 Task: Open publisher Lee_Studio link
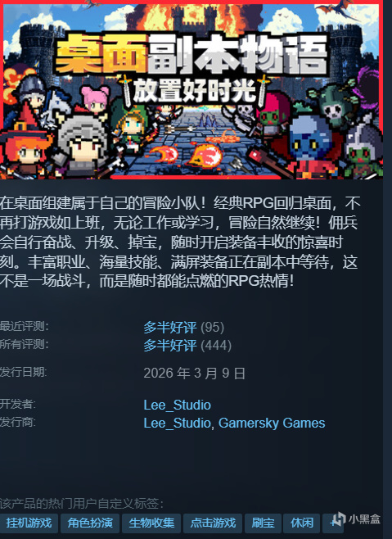(x=178, y=423)
